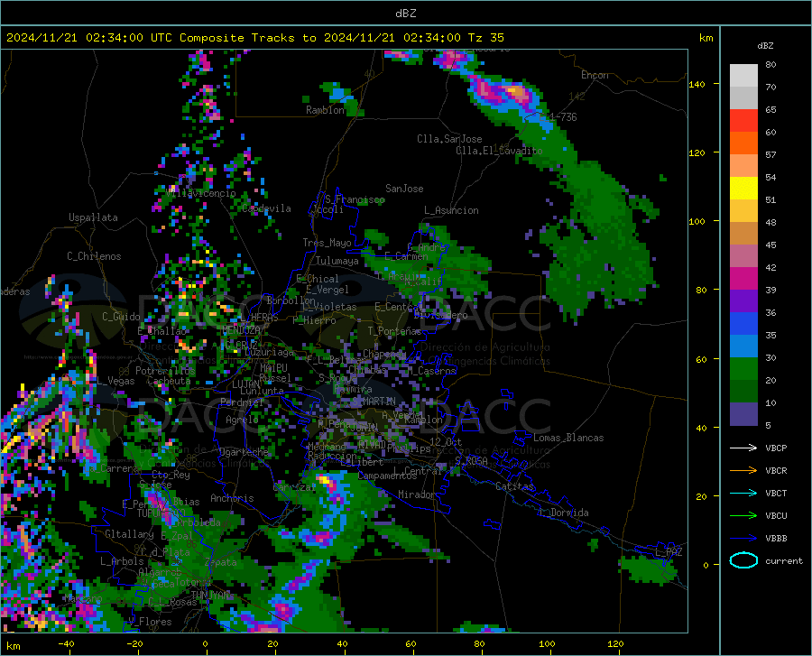The image size is (812, 656).
Task: Click the 'C_Chilenos' map label
Action: (x=94, y=256)
